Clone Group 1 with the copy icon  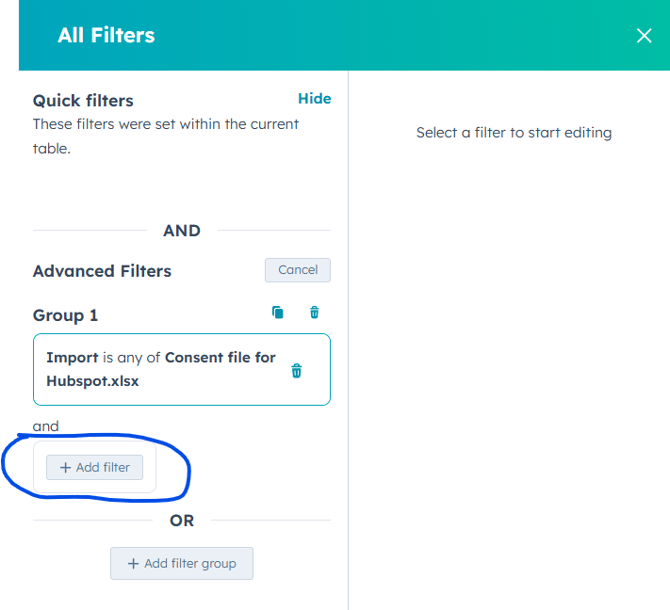pos(278,313)
